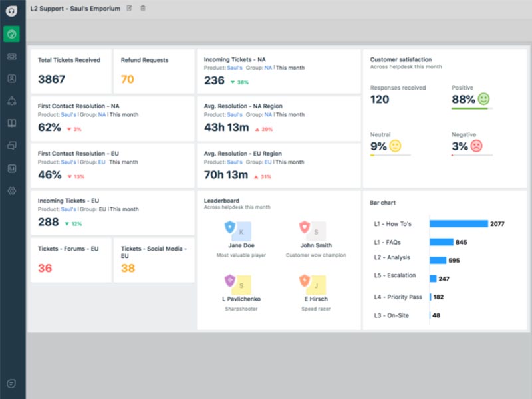This screenshot has height=399, width=532.
Task: Click the green Positive satisfaction progress bar
Action: pyautogui.click(x=470, y=108)
